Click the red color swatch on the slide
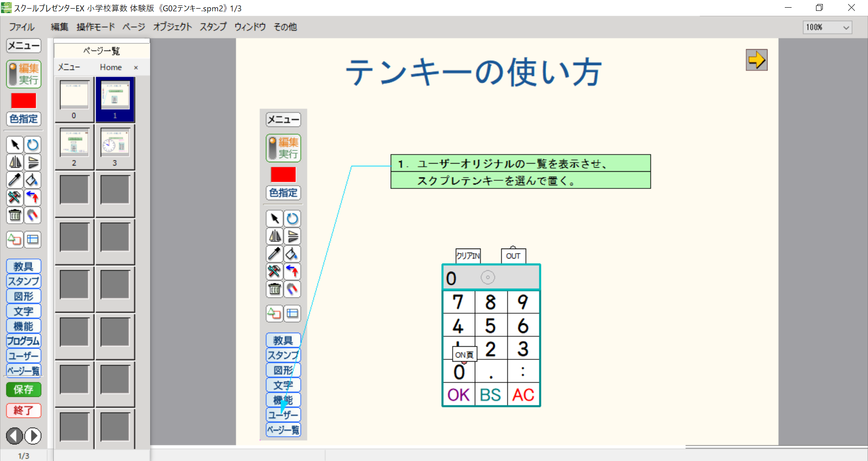868x461 pixels. pos(283,174)
